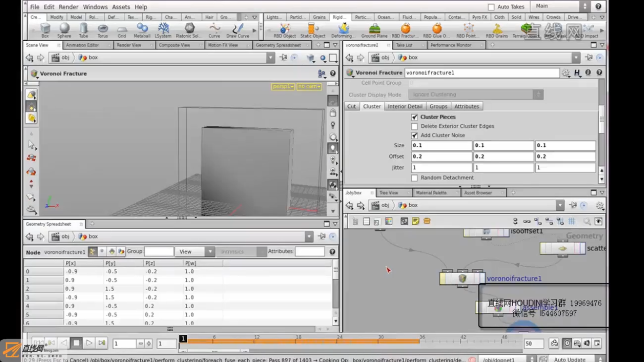Click the end frame field showing 50
644x362 pixels.
coord(534,344)
